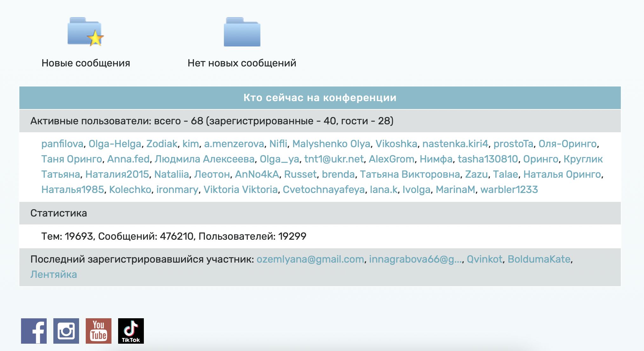This screenshot has height=351, width=644.
Task: Open user profile tnt1@ukr.net
Action: [334, 159]
